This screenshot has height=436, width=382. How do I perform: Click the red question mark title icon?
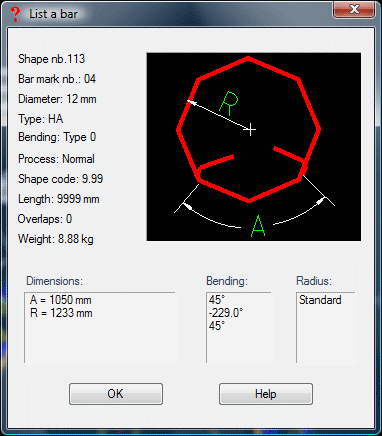[x=15, y=14]
